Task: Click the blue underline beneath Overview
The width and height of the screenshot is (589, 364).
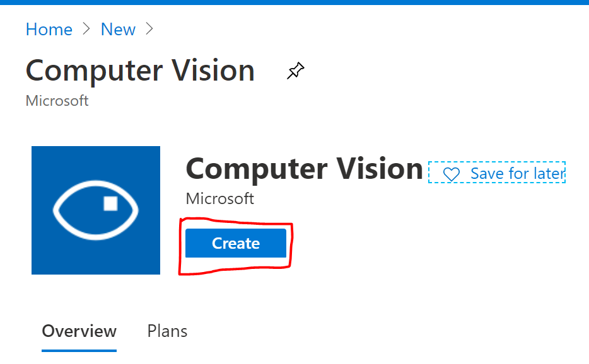Action: (79, 351)
